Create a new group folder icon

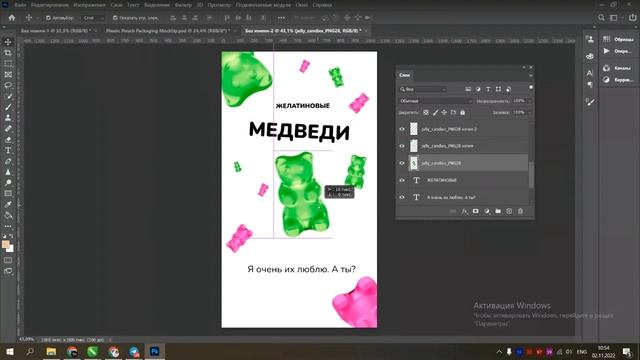(498, 211)
